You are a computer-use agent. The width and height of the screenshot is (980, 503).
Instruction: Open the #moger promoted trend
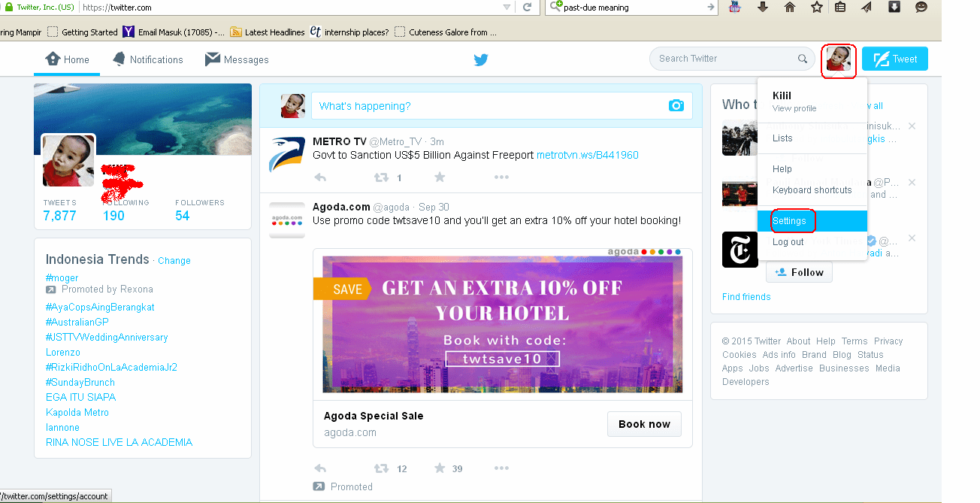coord(62,278)
